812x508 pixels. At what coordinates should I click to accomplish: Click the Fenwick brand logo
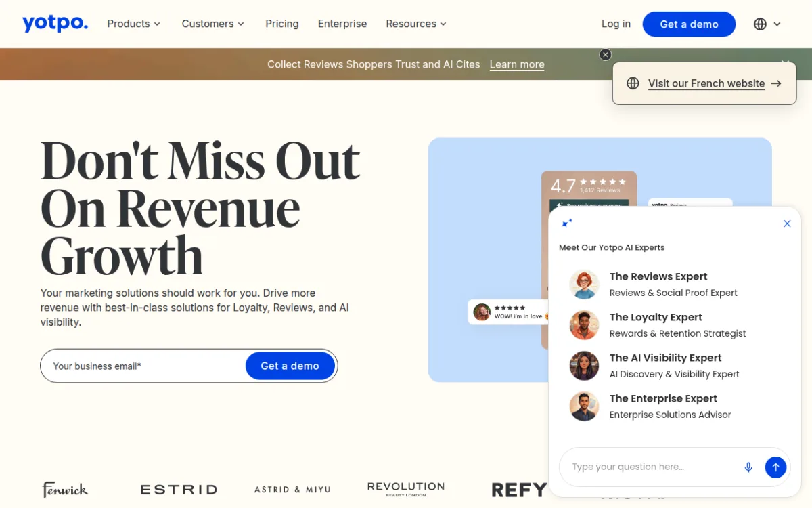pos(65,489)
